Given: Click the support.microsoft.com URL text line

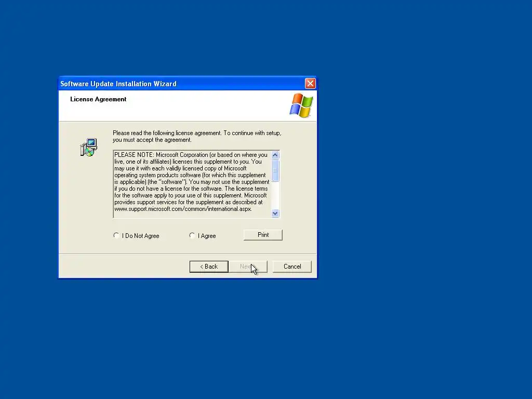Looking at the screenshot, I should (183, 209).
